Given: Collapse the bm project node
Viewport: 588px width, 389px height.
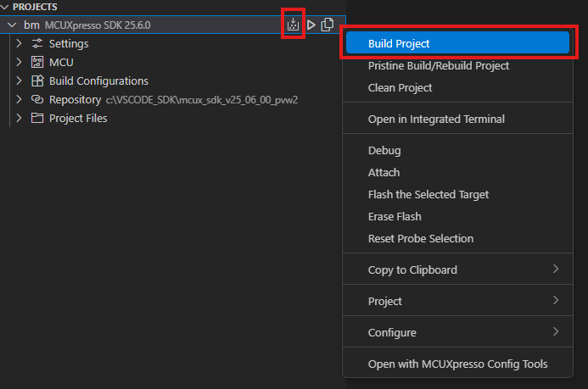Looking at the screenshot, I should [x=12, y=25].
